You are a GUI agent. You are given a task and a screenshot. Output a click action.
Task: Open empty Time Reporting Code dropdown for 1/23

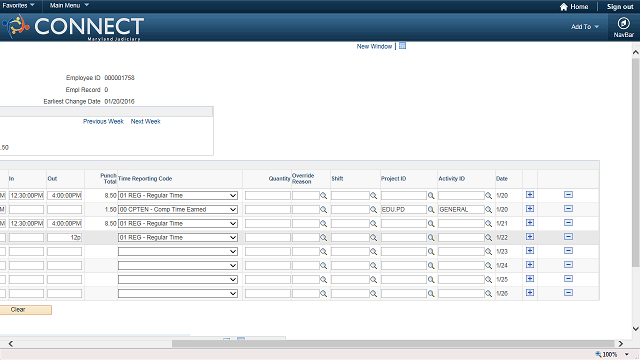point(178,251)
